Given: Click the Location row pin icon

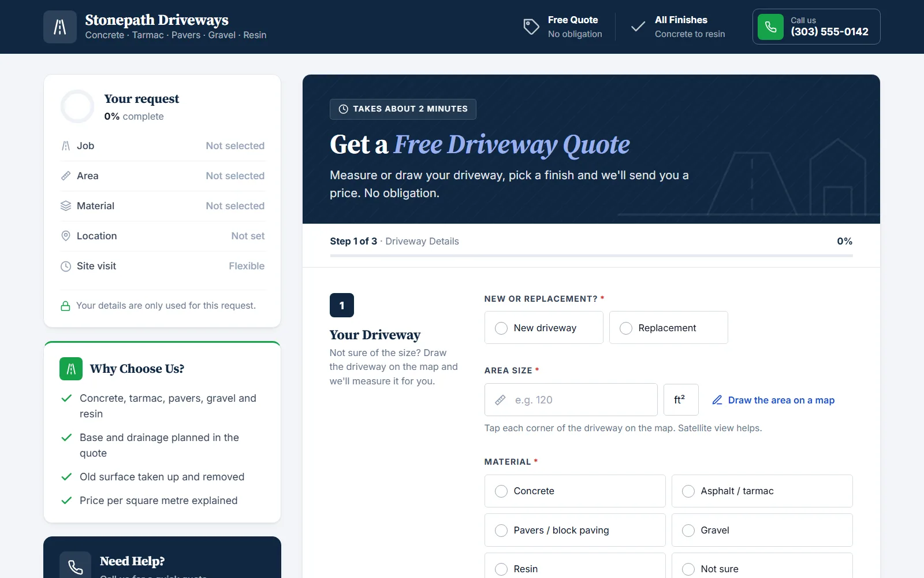Looking at the screenshot, I should click(x=66, y=236).
